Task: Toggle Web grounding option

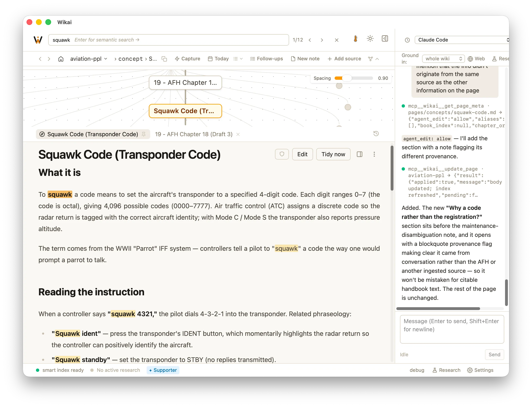Action: [476, 59]
